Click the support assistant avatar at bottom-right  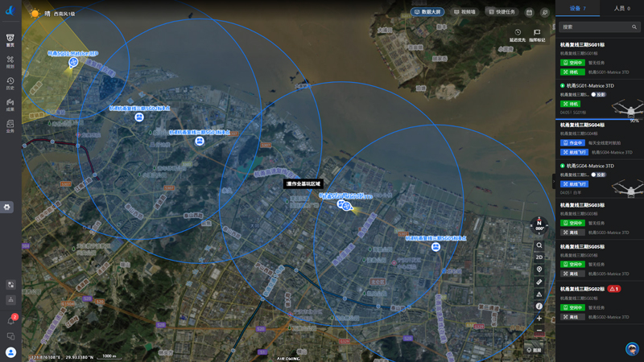pyautogui.click(x=632, y=349)
